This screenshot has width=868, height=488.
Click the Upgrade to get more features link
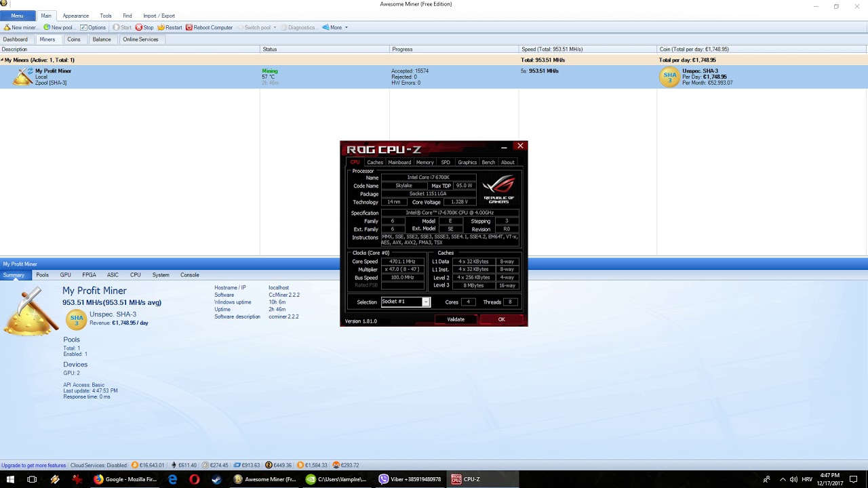34,466
